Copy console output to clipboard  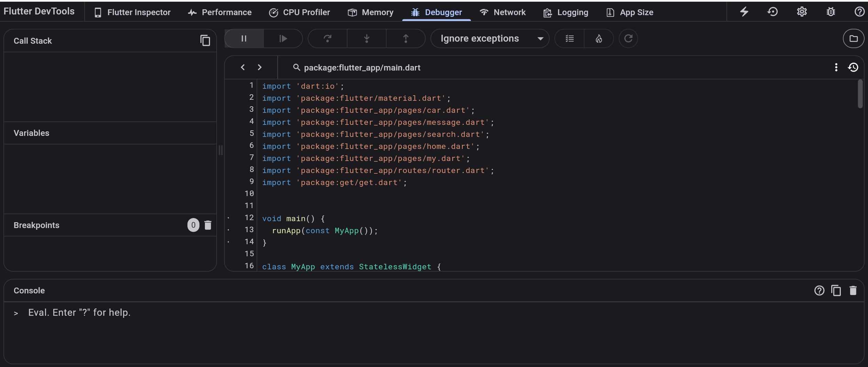836,291
